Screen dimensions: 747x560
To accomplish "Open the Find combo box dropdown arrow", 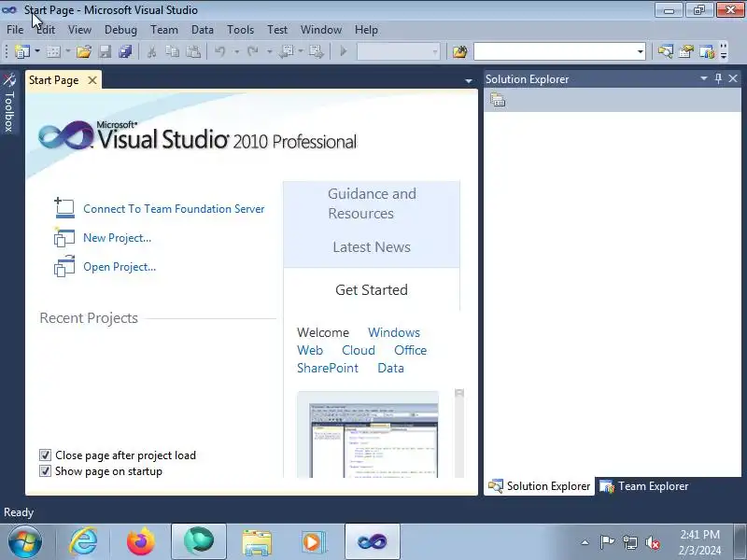I will click(641, 51).
